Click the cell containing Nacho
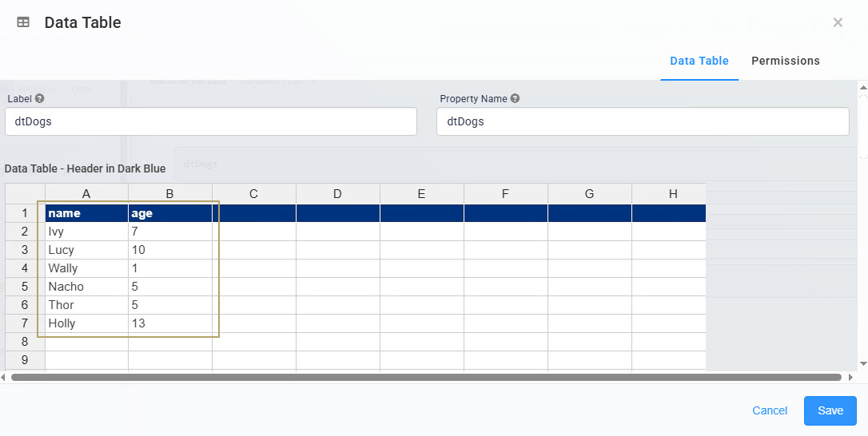868x436 pixels. pyautogui.click(x=86, y=287)
